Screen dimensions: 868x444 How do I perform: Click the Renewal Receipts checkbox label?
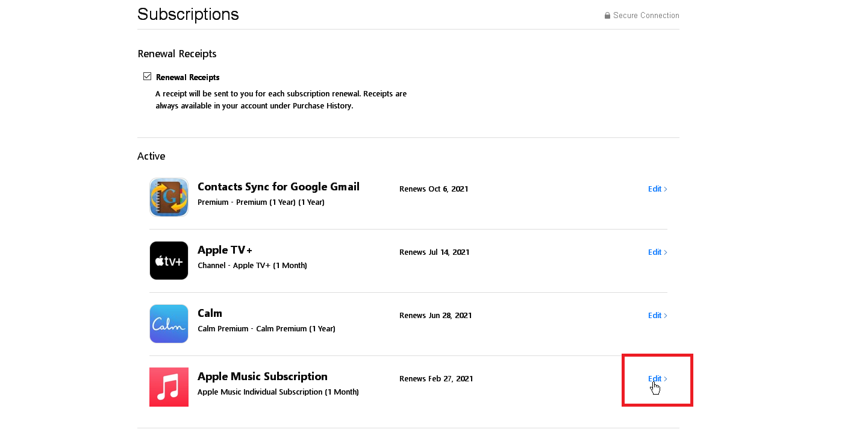(x=187, y=77)
